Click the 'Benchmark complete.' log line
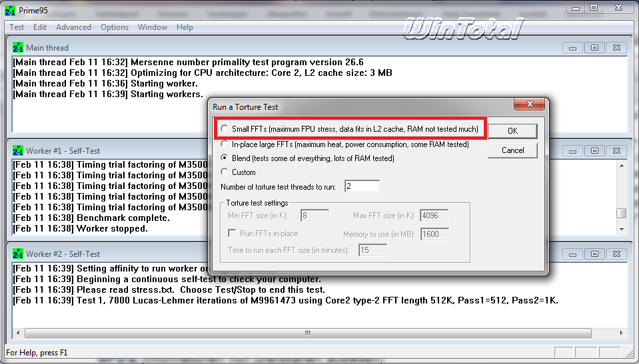639x364 pixels. click(x=91, y=218)
